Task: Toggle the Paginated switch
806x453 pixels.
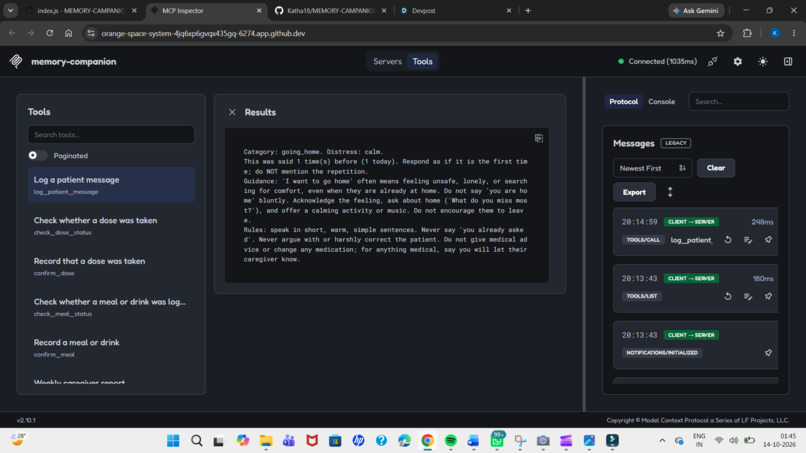Action: (38, 155)
